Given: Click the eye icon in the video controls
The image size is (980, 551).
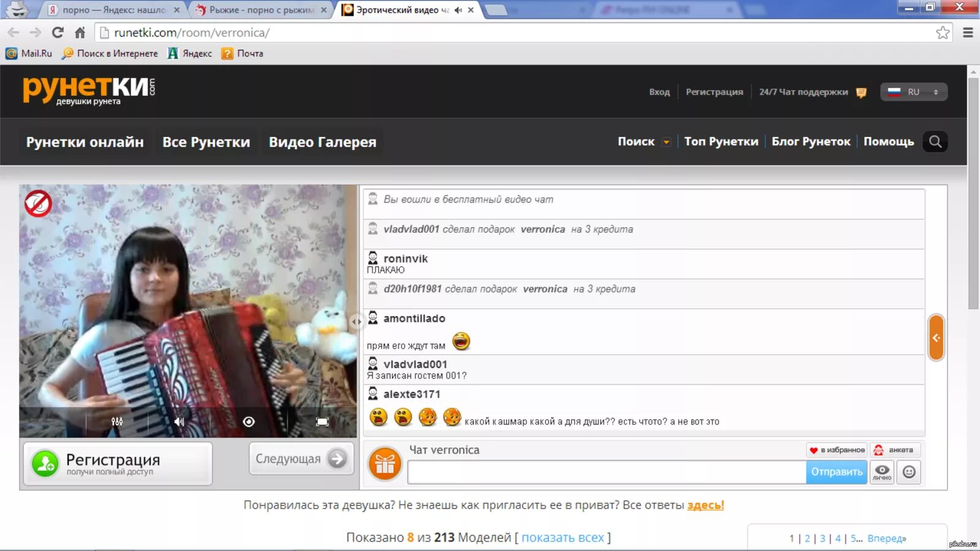Looking at the screenshot, I should pos(249,421).
